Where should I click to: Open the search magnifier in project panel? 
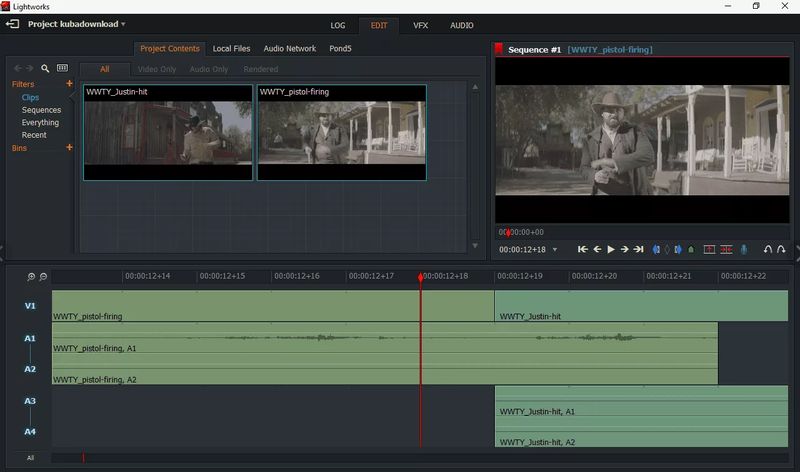45,69
